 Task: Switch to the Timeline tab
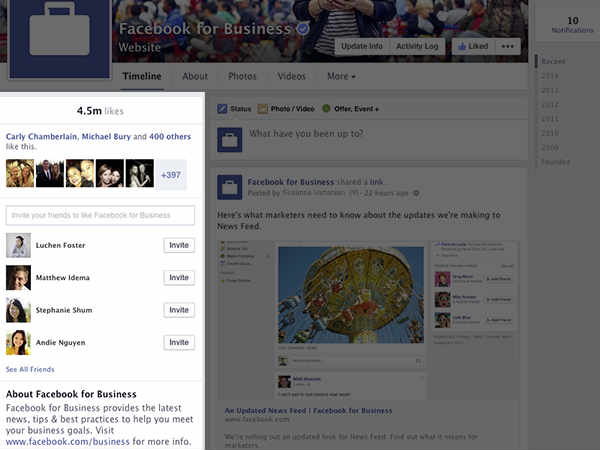coord(142,76)
